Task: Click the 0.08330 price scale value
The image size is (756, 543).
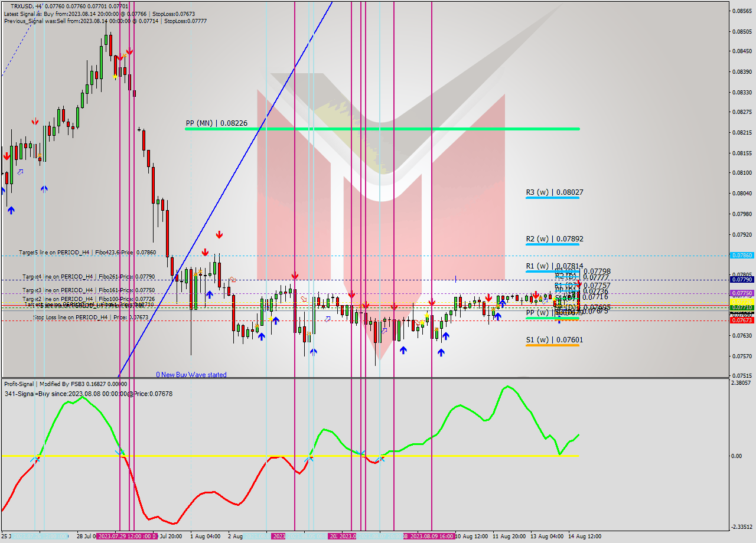Action: 742,93
